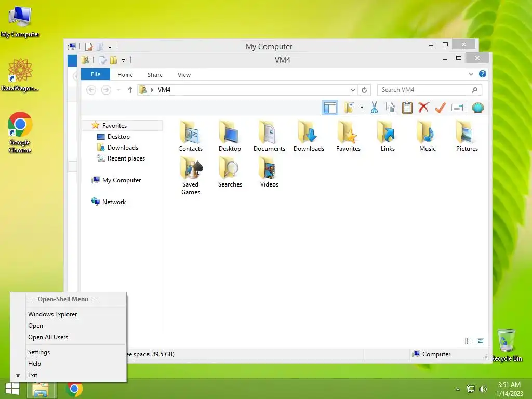Screen dimensions: 532x399
Task: Click properties icon in My Computer title bar
Action: [x=89, y=46]
